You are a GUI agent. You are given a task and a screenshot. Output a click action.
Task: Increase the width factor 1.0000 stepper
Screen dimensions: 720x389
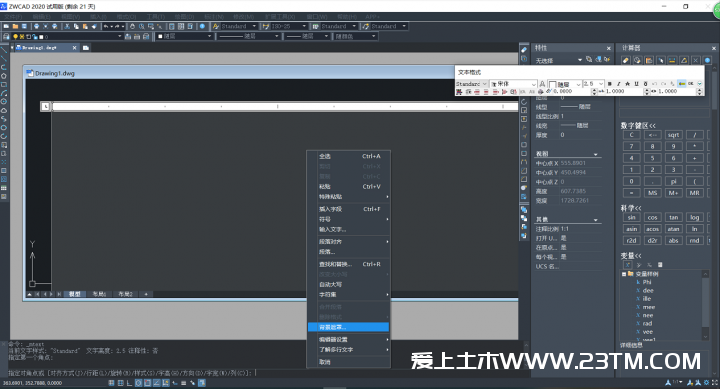(699, 90)
